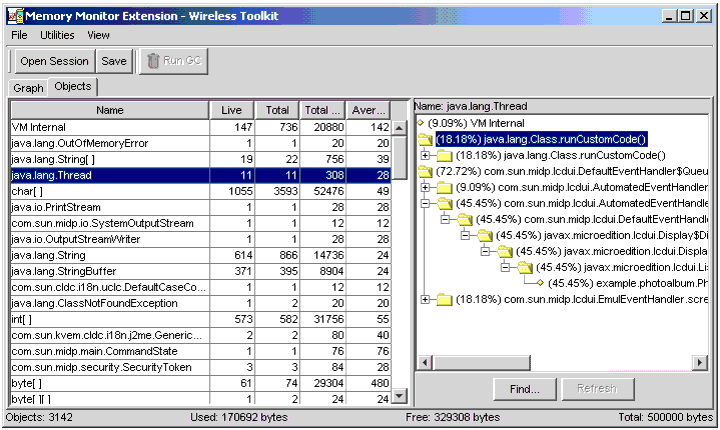Screen dimensions: 720x430
Task: Click the table scrollbar up arrow
Action: click(399, 128)
